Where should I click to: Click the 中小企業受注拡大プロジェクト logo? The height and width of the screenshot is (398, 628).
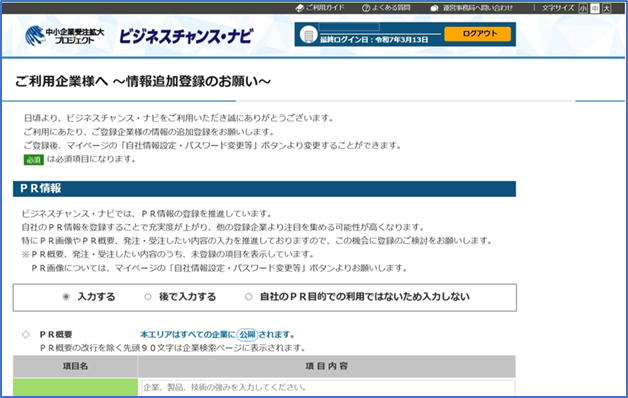coord(64,36)
